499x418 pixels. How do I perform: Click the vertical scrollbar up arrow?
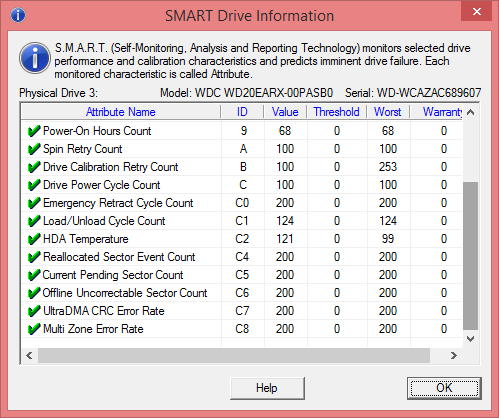(x=470, y=112)
